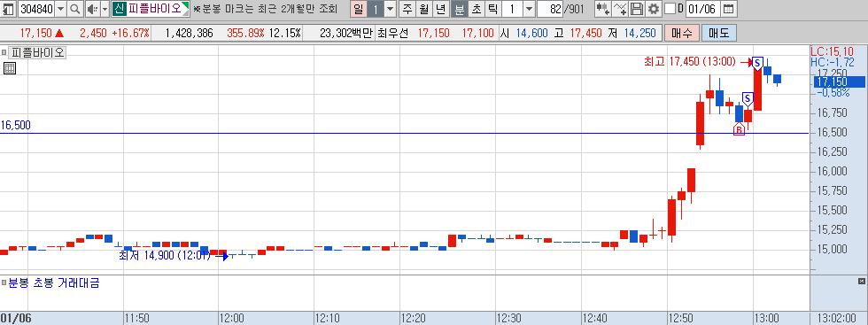Click the speaker sound alert icon
This screenshot has height=325, width=868.
[92, 9]
